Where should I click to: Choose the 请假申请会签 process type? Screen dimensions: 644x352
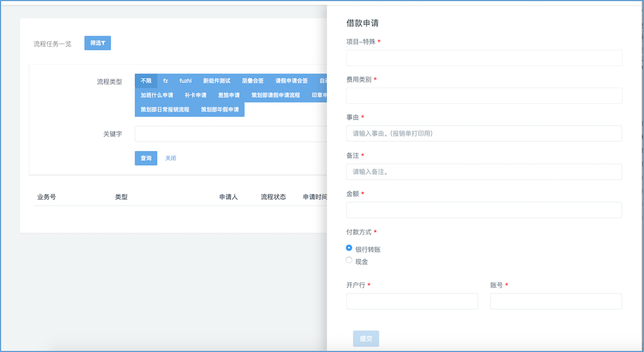click(x=292, y=81)
